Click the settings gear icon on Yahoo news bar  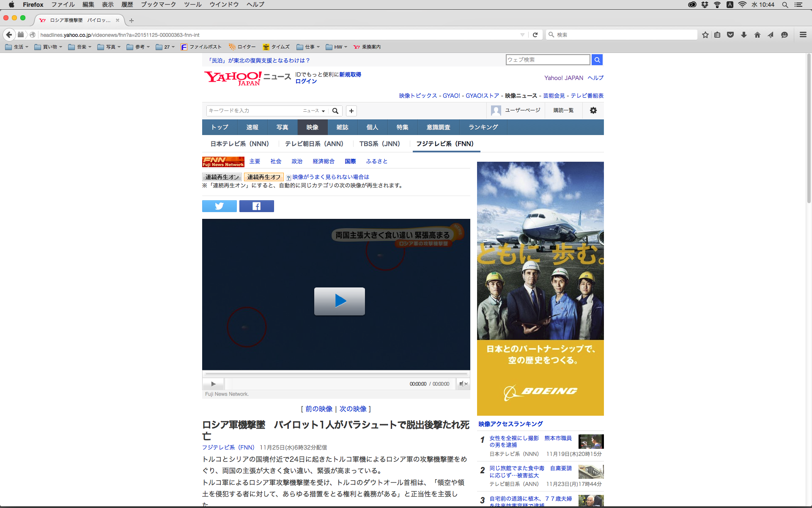[593, 110]
